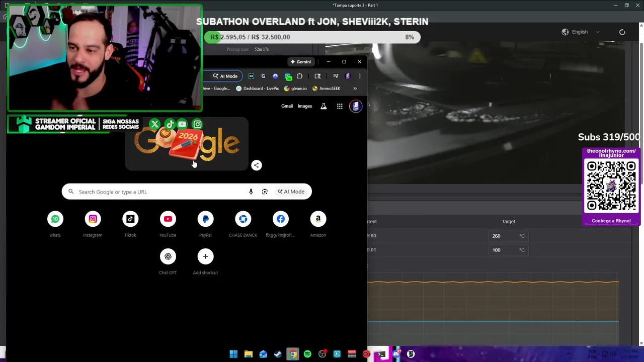
Task: Click the extension icon with green On badge
Action: pos(288,76)
